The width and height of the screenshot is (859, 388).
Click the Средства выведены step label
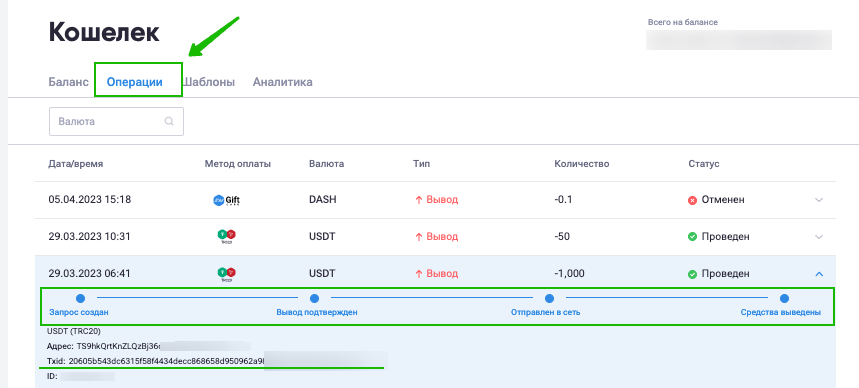pyautogui.click(x=781, y=313)
